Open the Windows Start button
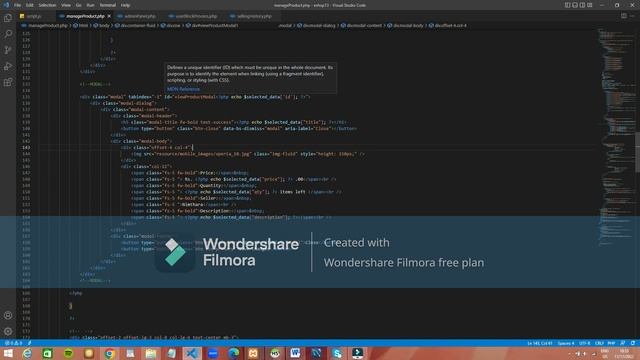640x360 pixels. pos(8,353)
